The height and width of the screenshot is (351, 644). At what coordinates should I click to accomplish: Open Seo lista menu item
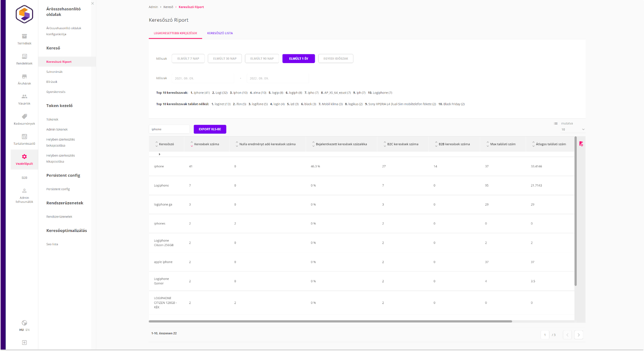[52, 244]
